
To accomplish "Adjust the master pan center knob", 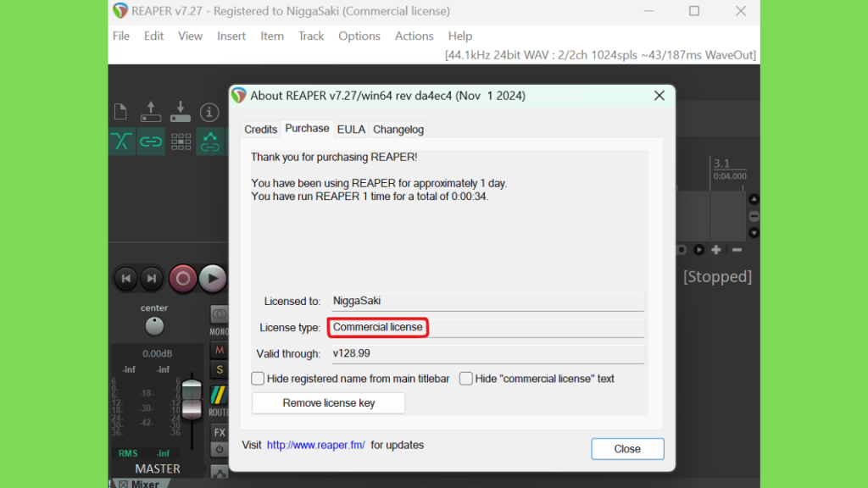I will (154, 326).
